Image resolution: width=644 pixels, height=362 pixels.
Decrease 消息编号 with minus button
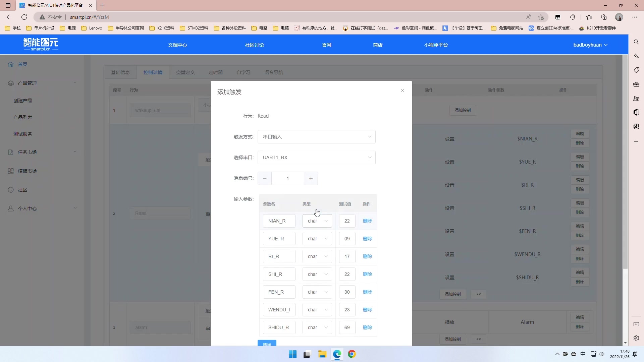[265, 178]
